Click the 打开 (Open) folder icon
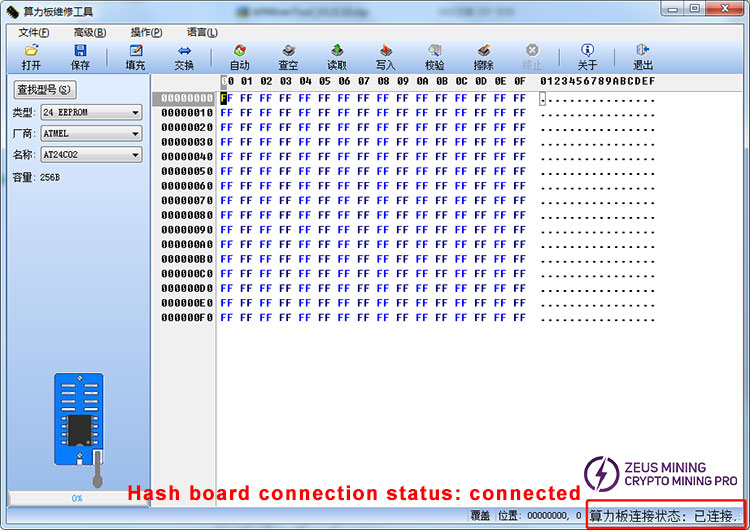750x530 pixels. (x=31, y=51)
